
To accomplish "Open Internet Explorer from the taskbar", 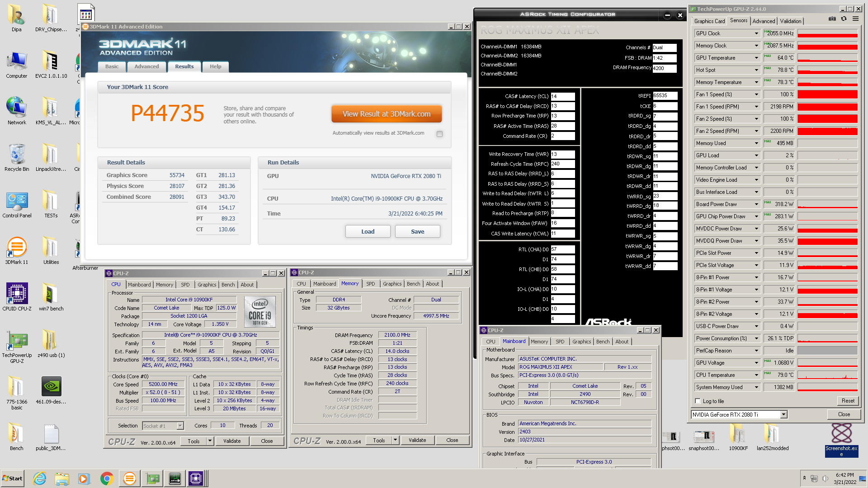I will click(x=40, y=479).
